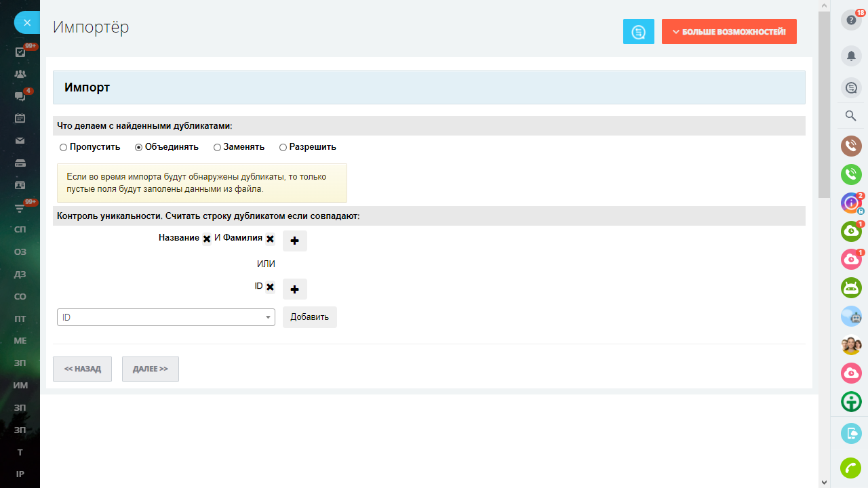868x488 pixels.
Task: Select the Разрешить radio option
Action: [283, 147]
